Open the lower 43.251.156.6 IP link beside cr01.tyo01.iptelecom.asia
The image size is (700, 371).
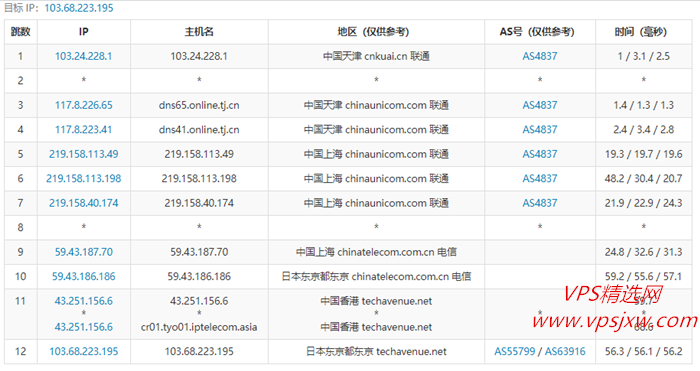coord(83,327)
